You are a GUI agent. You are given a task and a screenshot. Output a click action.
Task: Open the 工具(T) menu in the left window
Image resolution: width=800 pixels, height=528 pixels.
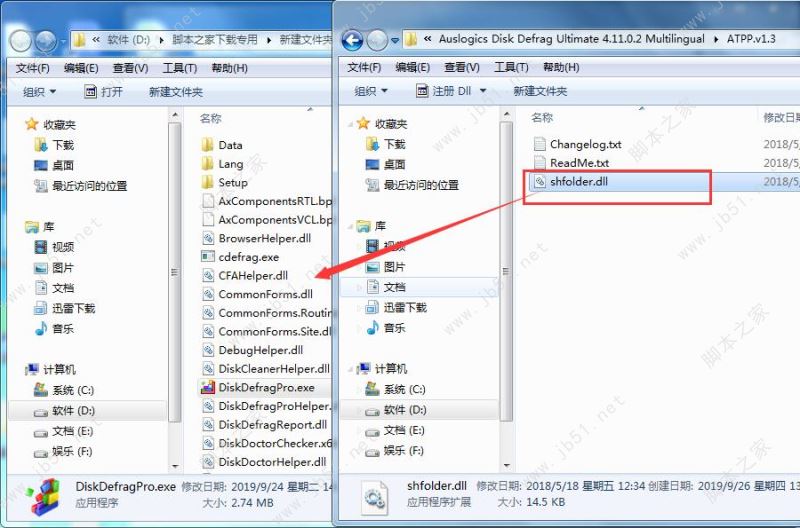tap(180, 68)
